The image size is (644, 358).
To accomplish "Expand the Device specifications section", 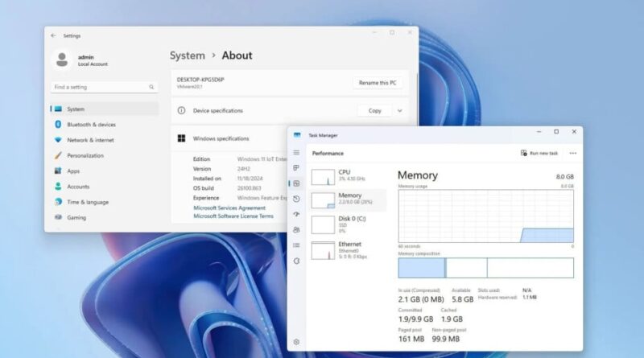I will coord(399,111).
